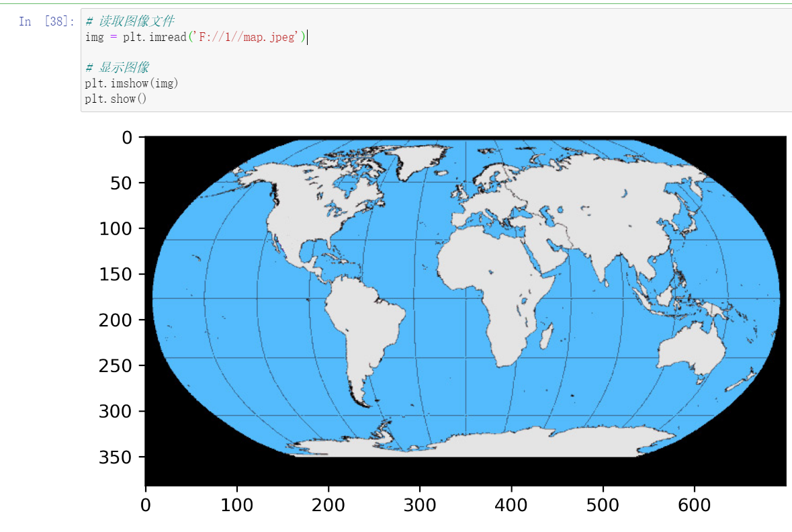Click y-axis tick label 350
This screenshot has height=532, width=792.
(x=115, y=457)
